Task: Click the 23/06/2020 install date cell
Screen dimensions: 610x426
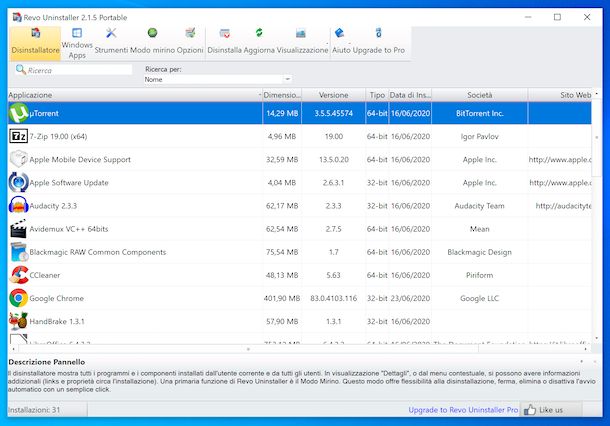Action: [x=410, y=298]
